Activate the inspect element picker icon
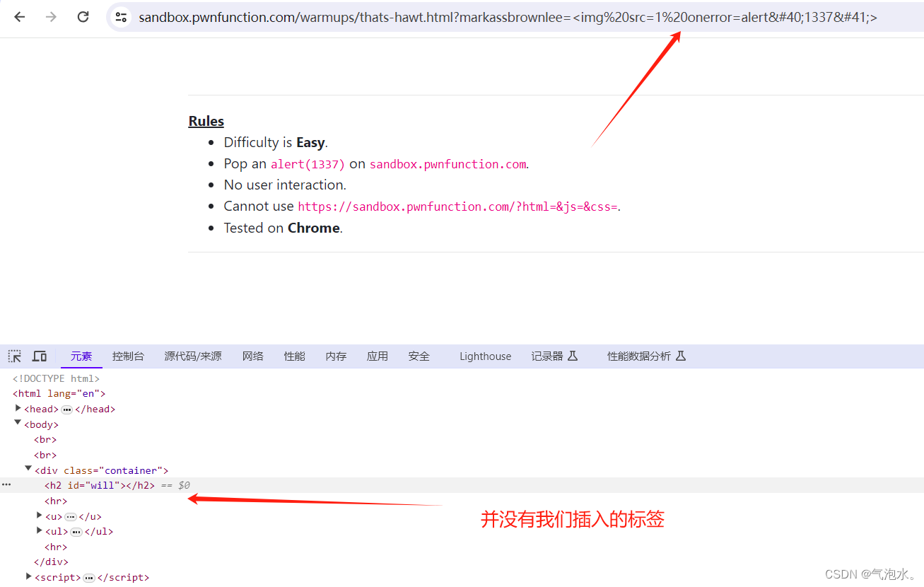The height and width of the screenshot is (587, 924). coord(15,356)
